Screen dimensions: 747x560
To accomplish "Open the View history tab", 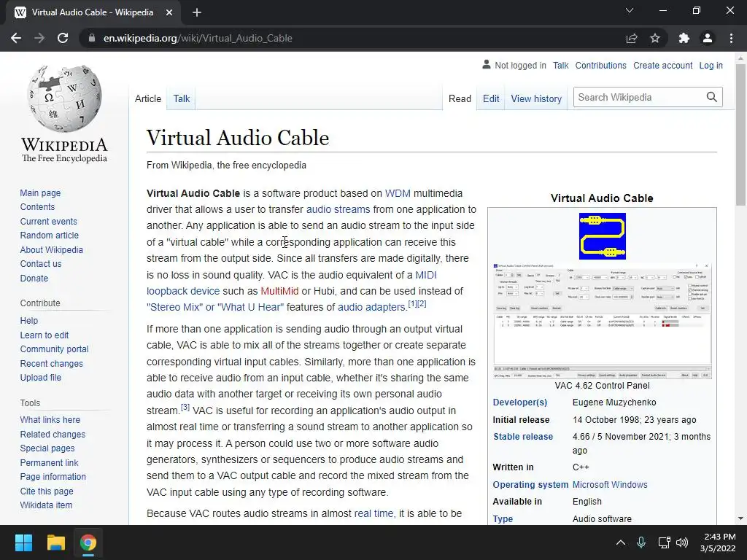I will (x=536, y=98).
